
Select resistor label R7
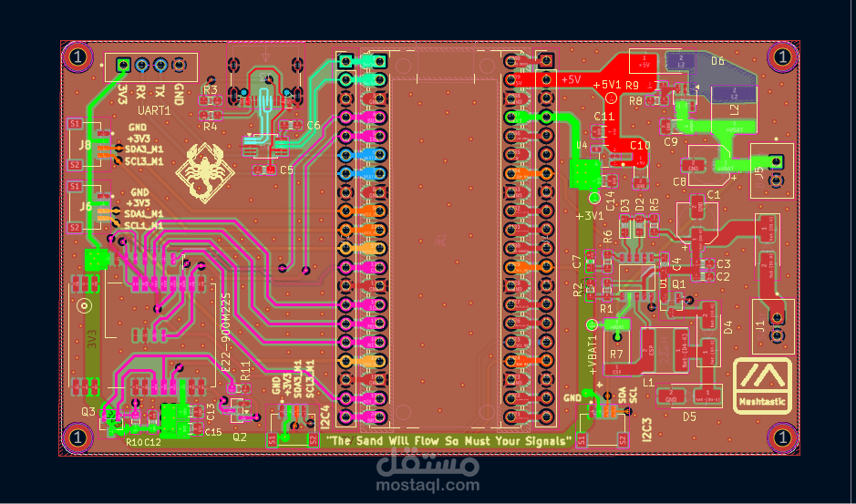tap(616, 355)
